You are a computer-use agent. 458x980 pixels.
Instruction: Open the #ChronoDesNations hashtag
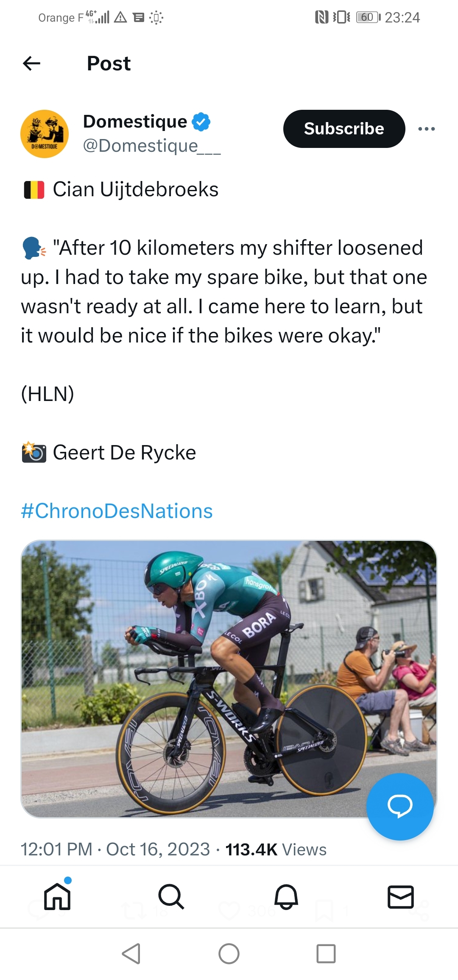tap(117, 511)
